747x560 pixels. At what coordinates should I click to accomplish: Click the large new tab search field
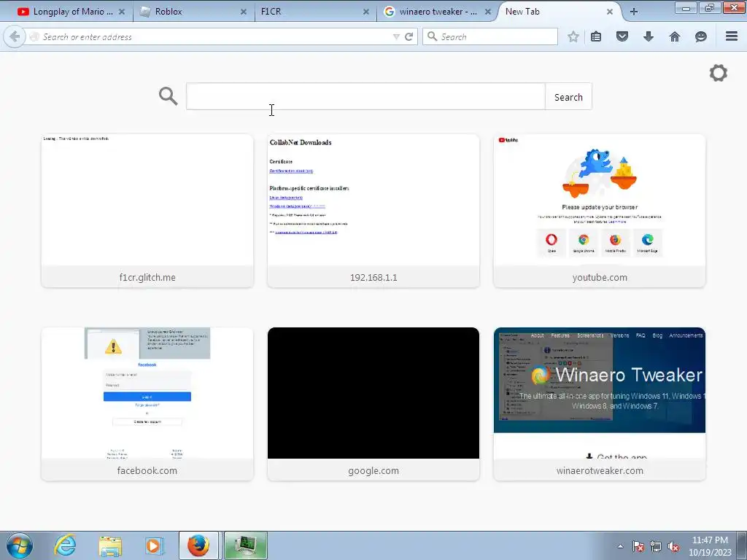point(365,96)
